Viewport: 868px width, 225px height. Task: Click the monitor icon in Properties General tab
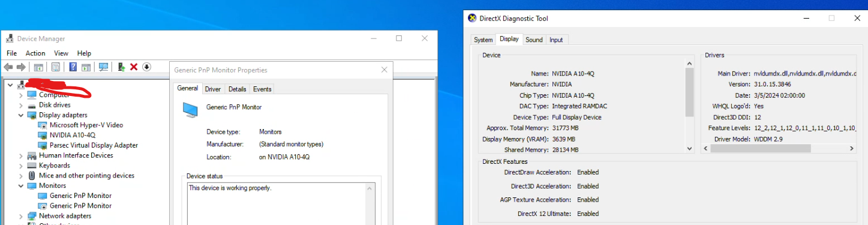(190, 109)
